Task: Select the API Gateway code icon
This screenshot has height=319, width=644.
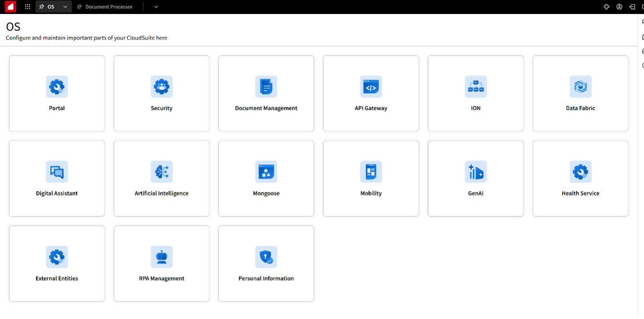Action: point(371,87)
